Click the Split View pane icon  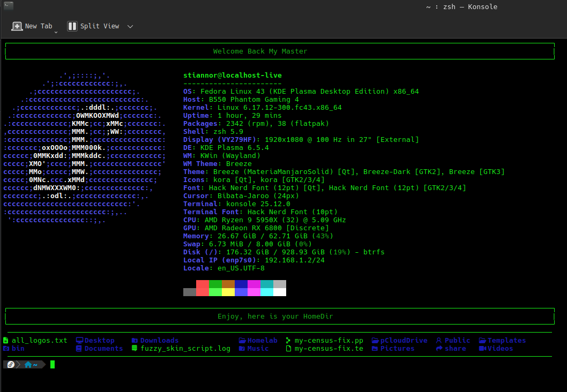(72, 26)
